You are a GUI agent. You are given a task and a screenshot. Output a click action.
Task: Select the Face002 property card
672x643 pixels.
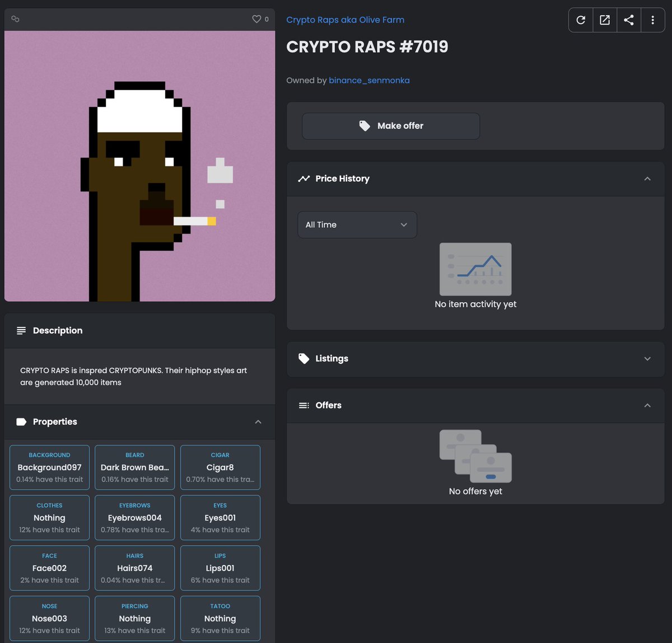coord(49,568)
